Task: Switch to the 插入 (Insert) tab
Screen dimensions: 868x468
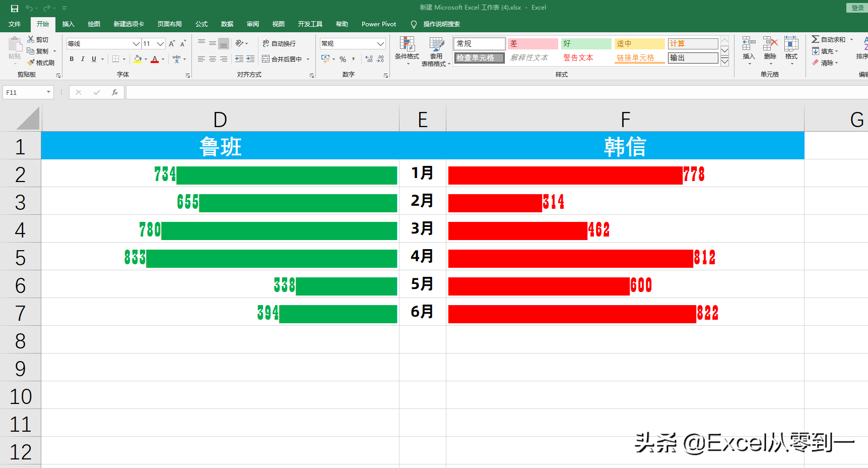Action: coord(68,24)
